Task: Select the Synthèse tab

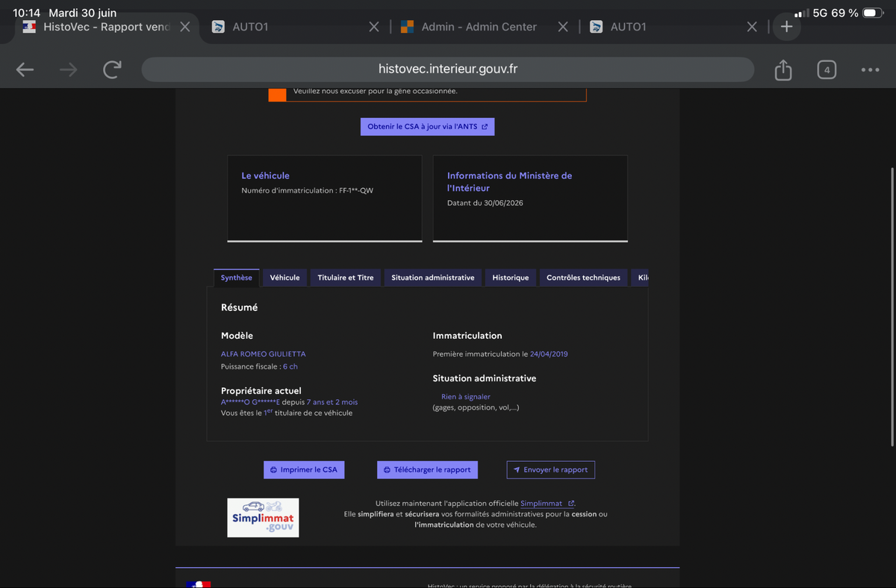Action: 237,278
